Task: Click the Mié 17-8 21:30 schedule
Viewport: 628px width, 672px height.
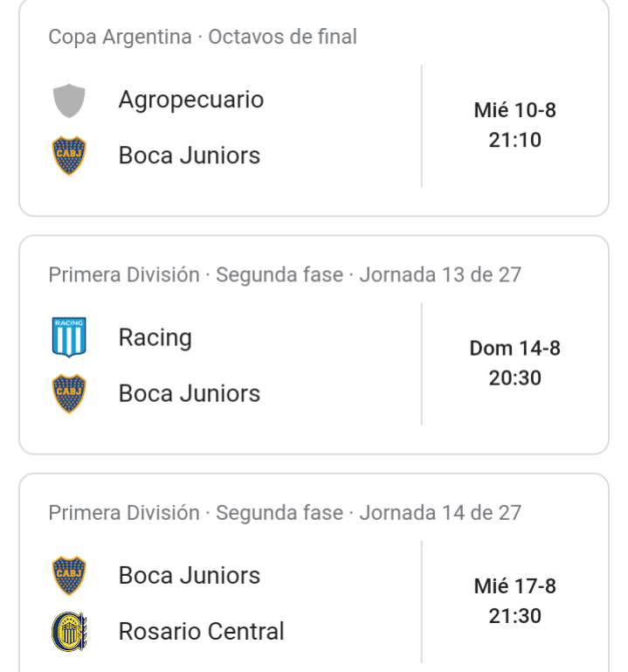Action: (x=515, y=601)
